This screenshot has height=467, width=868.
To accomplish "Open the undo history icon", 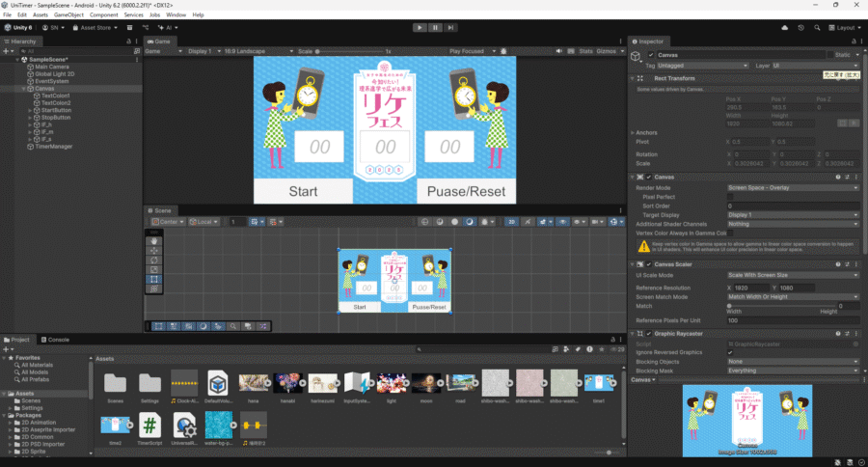I will click(x=803, y=28).
